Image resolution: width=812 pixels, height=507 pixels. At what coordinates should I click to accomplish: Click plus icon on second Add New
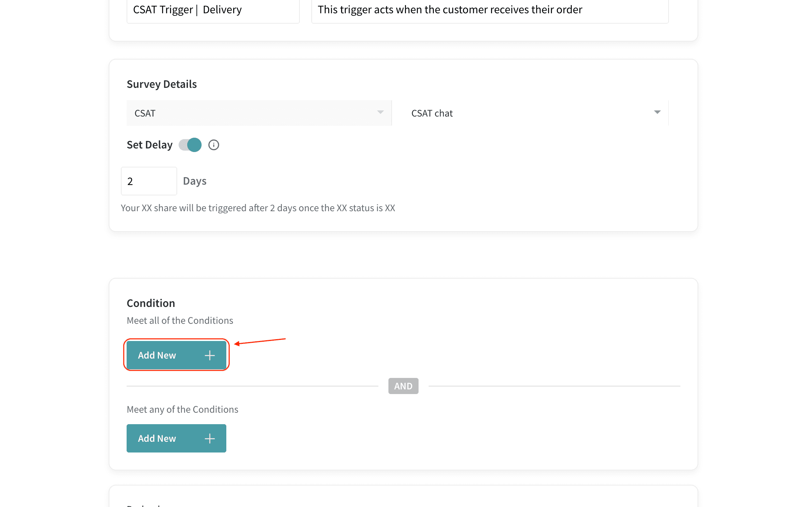click(x=210, y=439)
